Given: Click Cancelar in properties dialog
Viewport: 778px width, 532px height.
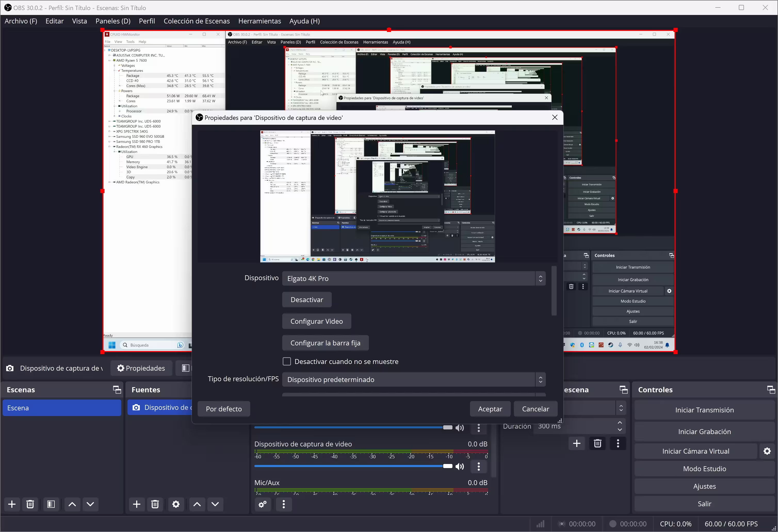Looking at the screenshot, I should tap(536, 409).
